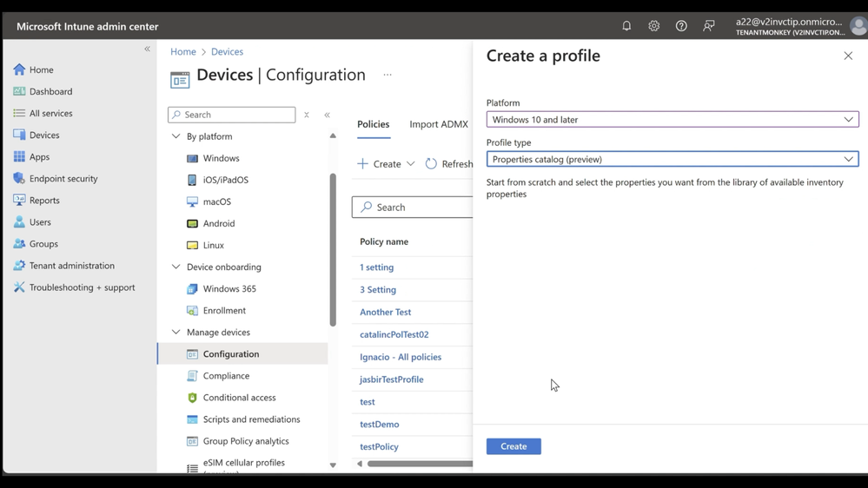The image size is (868, 488).
Task: Click the policy list horizontal scrollbar
Action: pos(420,464)
